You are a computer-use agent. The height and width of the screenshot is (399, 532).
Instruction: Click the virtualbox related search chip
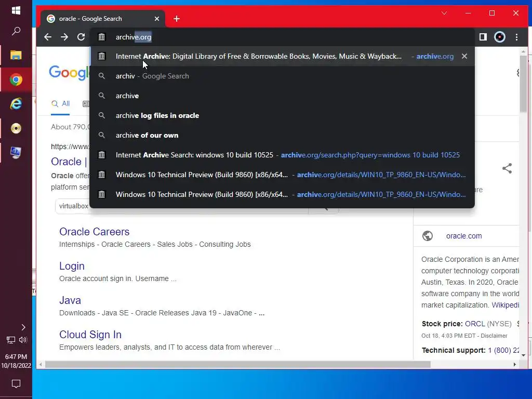[x=73, y=206]
